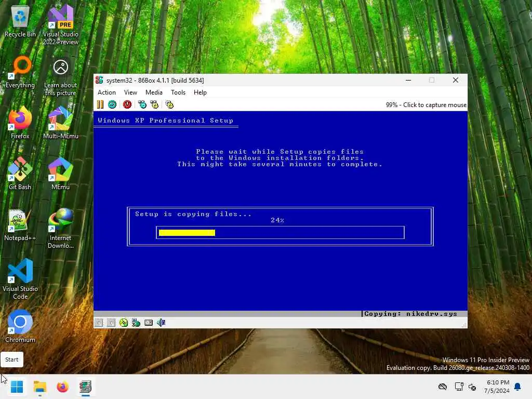This screenshot has width=532, height=399.
Task: Click the Hard reset toolbar icon
Action: click(112, 104)
